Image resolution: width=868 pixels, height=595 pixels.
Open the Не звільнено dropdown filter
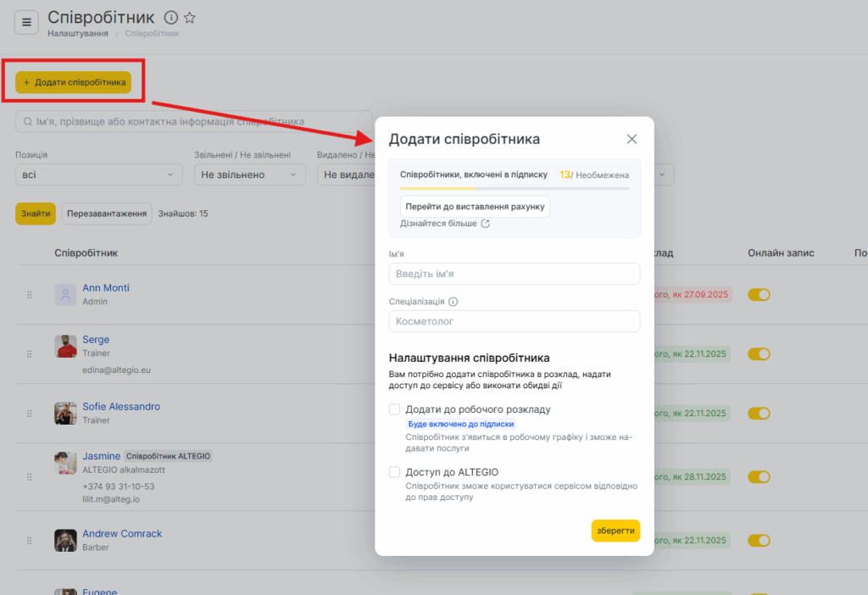click(249, 175)
